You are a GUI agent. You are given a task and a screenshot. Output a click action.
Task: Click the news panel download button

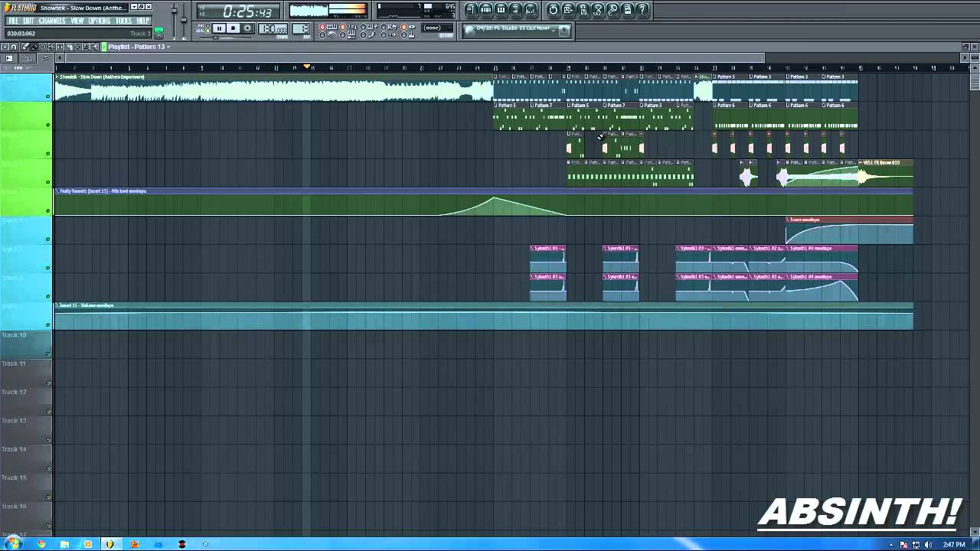564,31
